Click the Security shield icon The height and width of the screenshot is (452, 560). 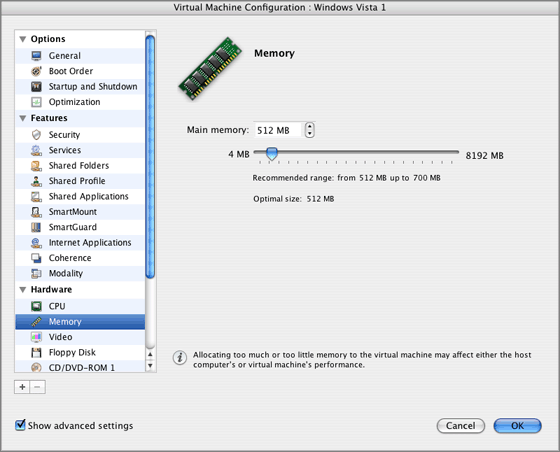click(36, 135)
